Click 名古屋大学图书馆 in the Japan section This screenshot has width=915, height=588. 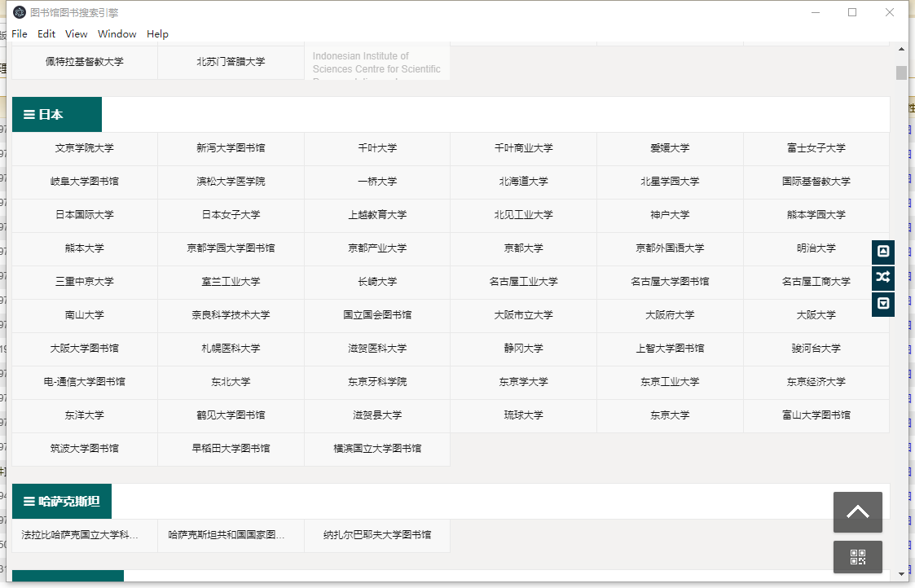click(x=669, y=282)
